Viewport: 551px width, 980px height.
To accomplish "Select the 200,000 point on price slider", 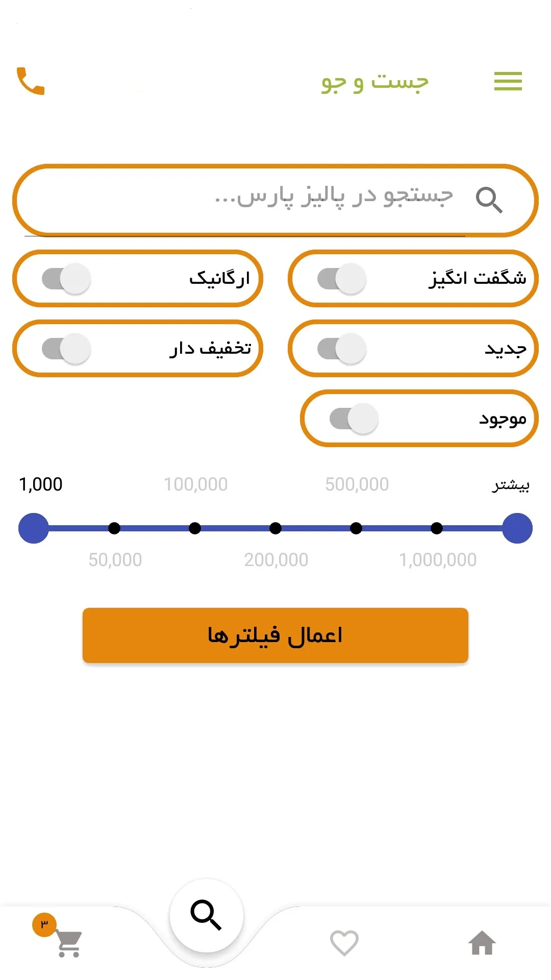I will [x=275, y=528].
